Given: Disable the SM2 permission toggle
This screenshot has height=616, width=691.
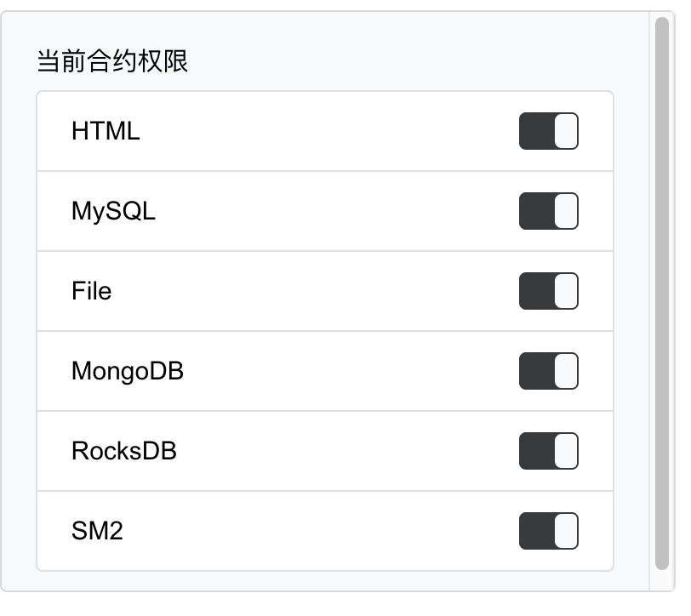Looking at the screenshot, I should point(548,531).
